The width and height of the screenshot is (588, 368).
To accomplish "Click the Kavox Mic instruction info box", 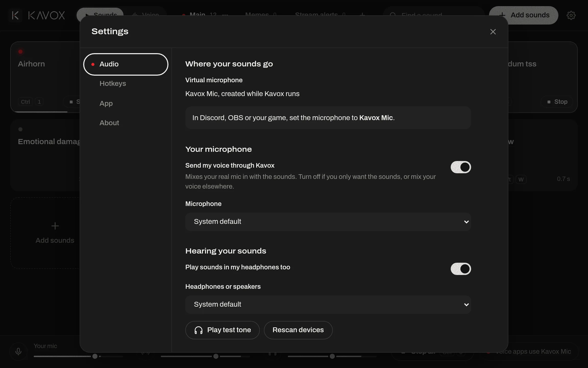I will pos(328,118).
